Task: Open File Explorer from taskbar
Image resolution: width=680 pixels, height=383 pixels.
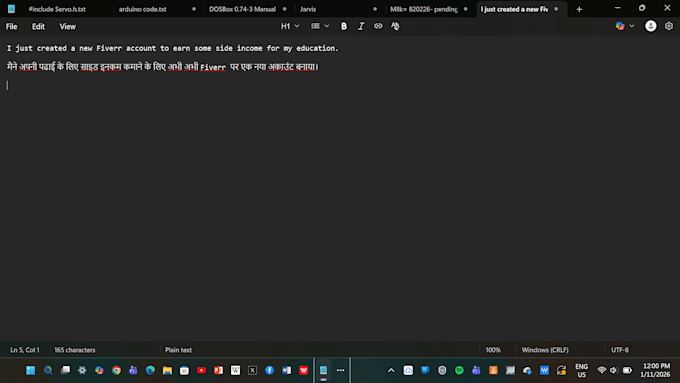Action: tap(167, 370)
